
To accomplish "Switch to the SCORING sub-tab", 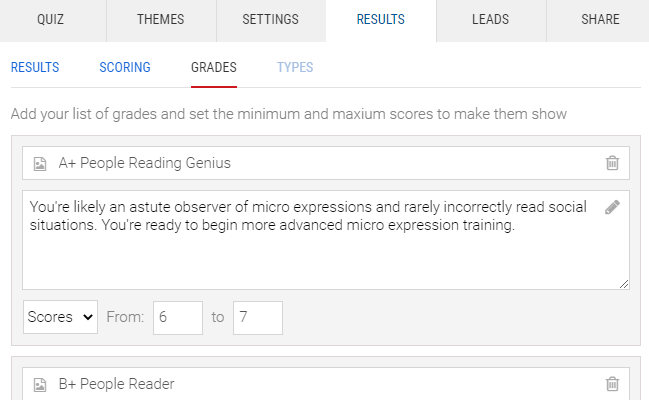I will click(125, 67).
